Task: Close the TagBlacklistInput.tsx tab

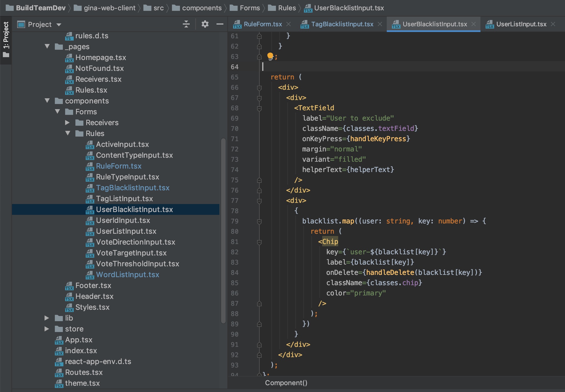Action: (x=380, y=24)
